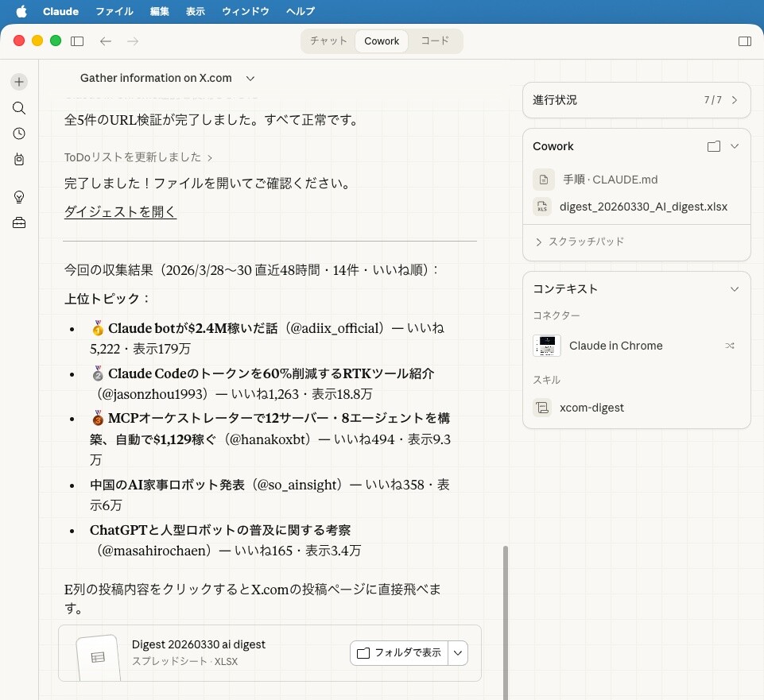Switch to the チャット tab
The width and height of the screenshot is (764, 700).
coord(328,41)
